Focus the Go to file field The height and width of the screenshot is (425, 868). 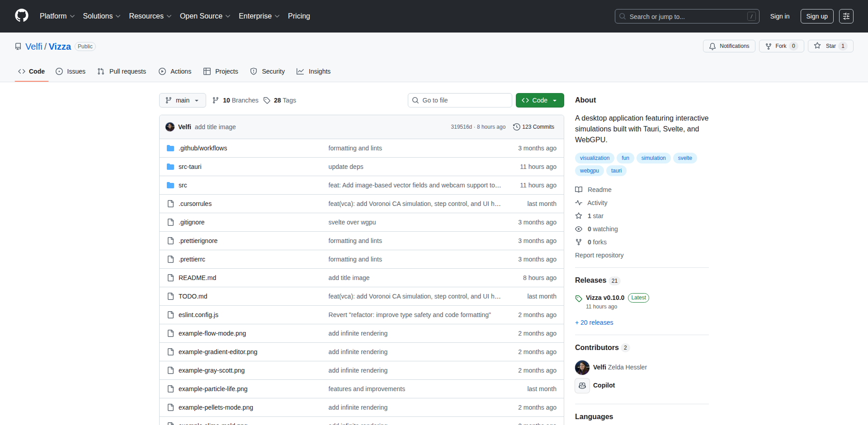point(460,100)
